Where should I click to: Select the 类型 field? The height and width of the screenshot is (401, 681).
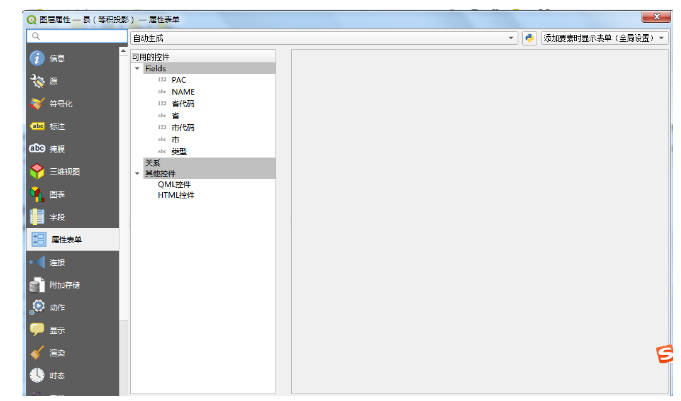click(179, 151)
